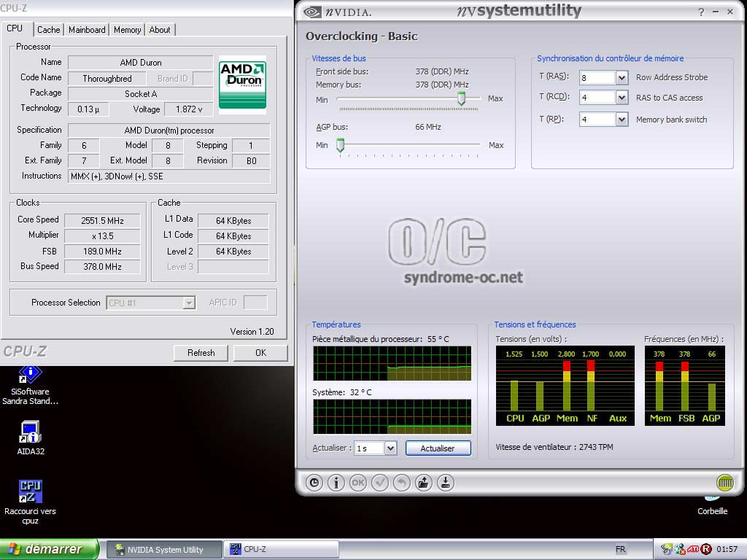Click the FR language indicator in taskbar
Screen dimensions: 747x560
click(620, 549)
